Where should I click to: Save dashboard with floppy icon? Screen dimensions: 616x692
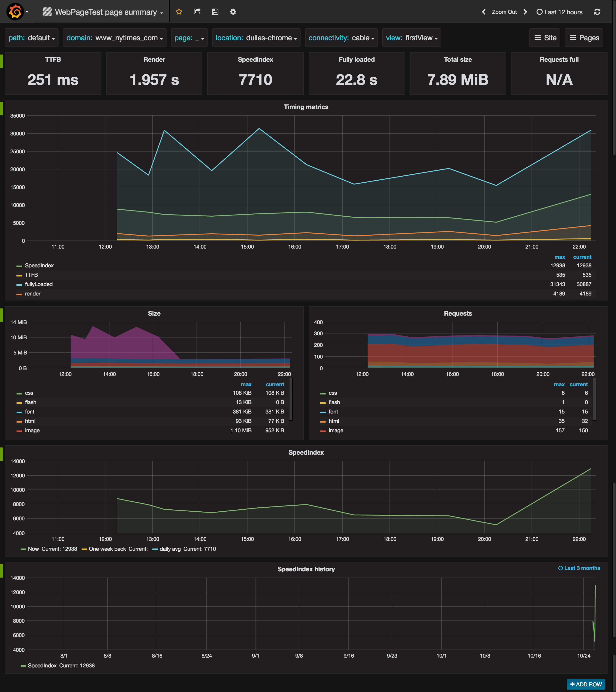(215, 12)
